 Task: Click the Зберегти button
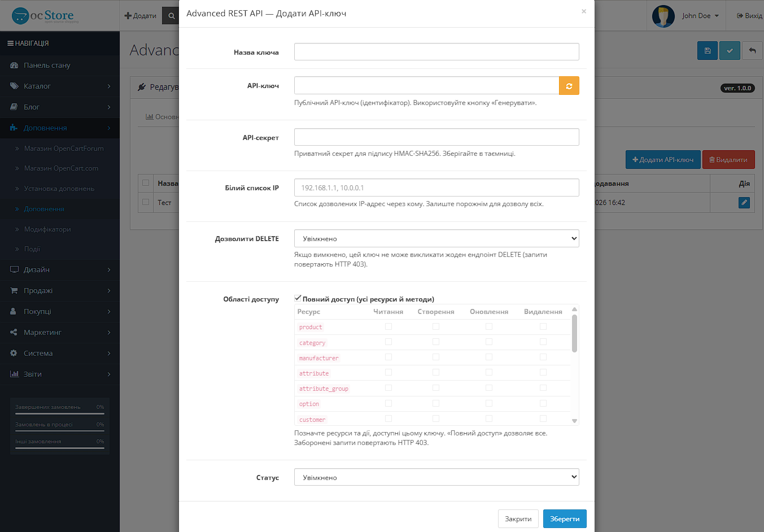(565, 519)
